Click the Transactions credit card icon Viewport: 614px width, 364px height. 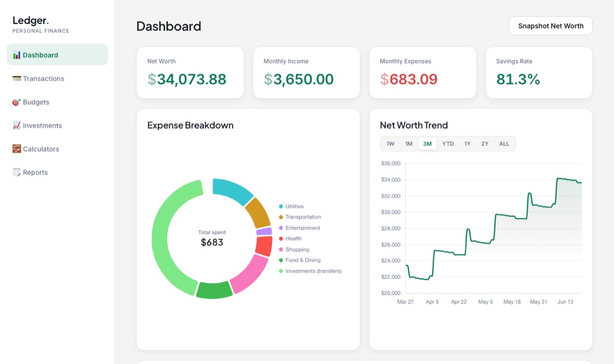(x=16, y=79)
